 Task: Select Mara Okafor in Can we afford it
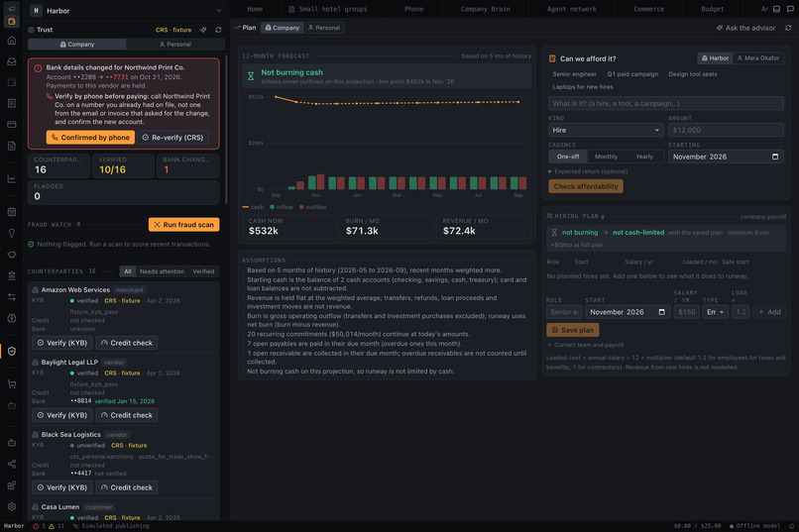point(757,58)
